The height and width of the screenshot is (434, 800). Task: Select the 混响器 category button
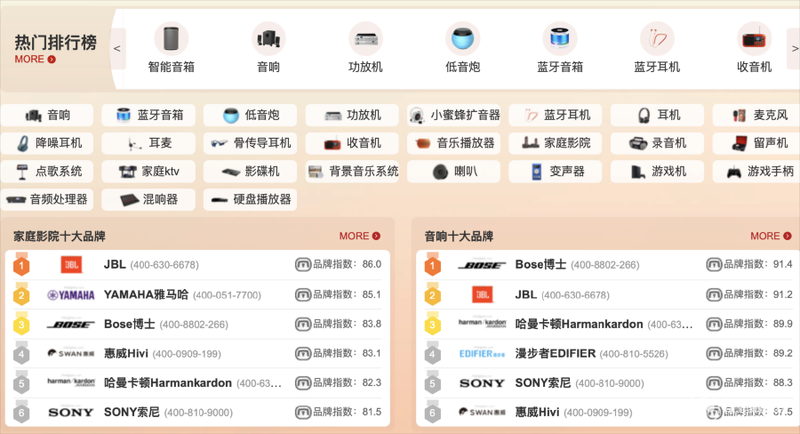148,199
